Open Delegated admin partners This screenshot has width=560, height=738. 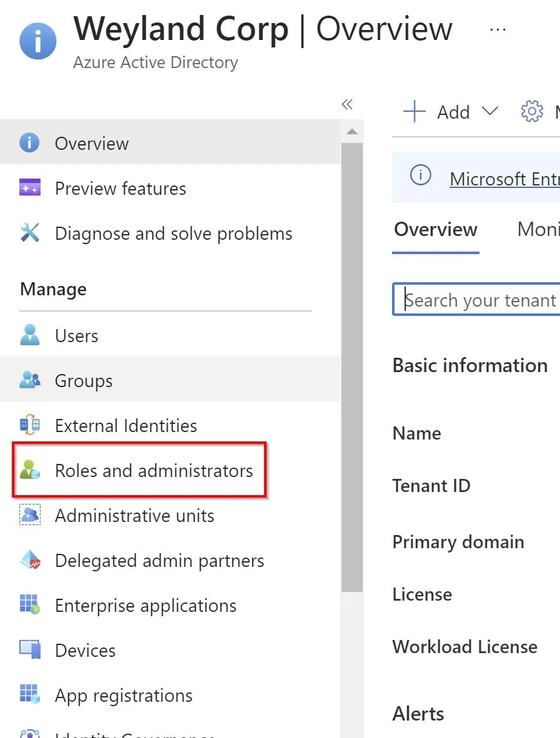pos(170,560)
